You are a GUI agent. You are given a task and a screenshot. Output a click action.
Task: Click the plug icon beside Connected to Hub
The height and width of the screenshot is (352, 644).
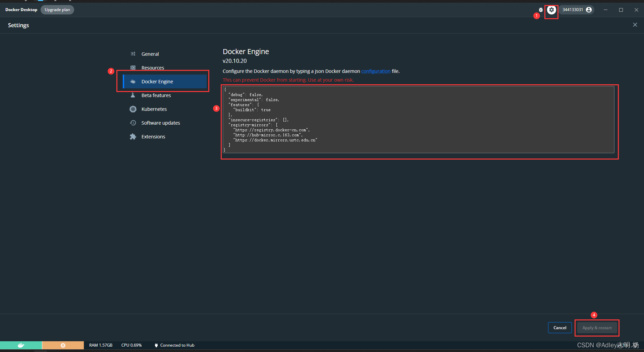[156, 345]
